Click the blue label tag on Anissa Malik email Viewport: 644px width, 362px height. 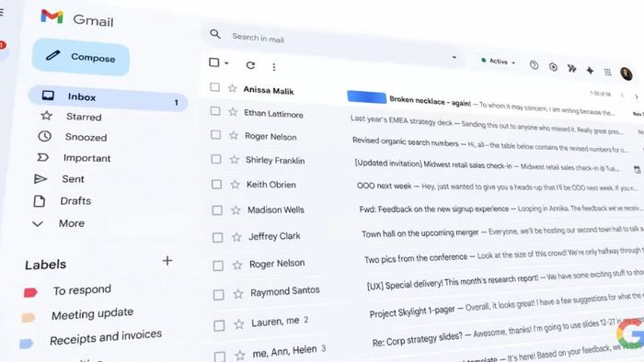pyautogui.click(x=367, y=97)
